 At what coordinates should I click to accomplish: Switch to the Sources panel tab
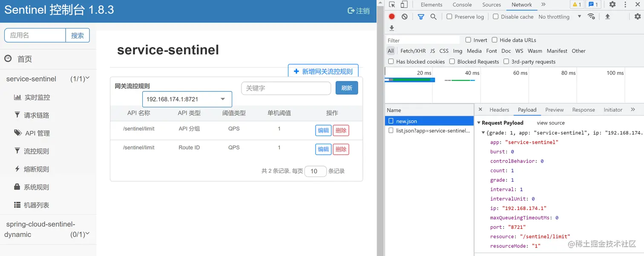pos(492,5)
